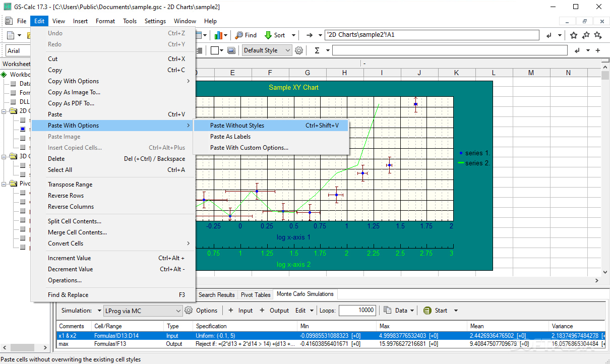Open the Start dropdown arrow
This screenshot has width=610, height=364.
(456, 311)
